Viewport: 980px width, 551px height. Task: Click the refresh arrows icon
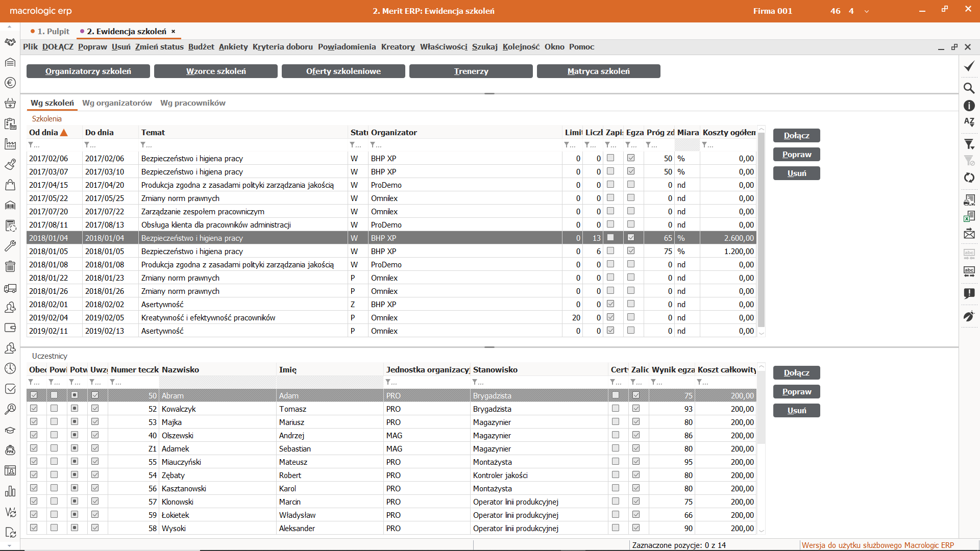pyautogui.click(x=969, y=178)
